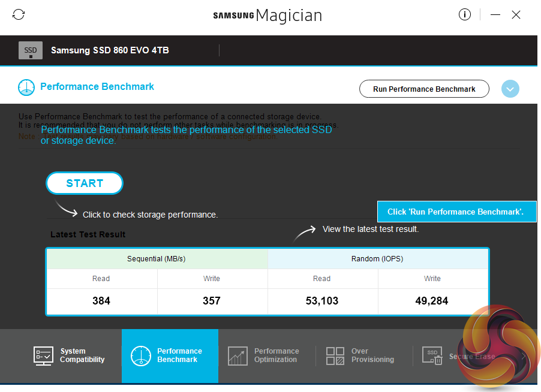Minimize the Samsung Magician window
The height and width of the screenshot is (392, 541).
(495, 14)
